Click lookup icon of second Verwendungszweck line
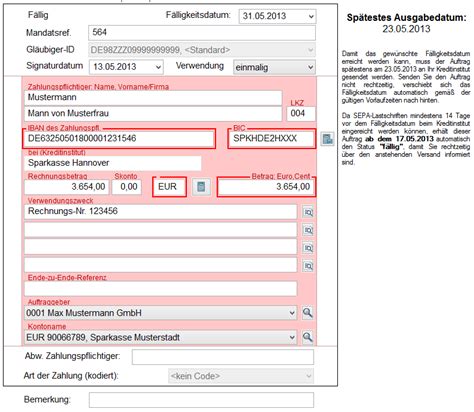Image resolution: width=474 pixels, height=412 pixels. click(x=308, y=230)
